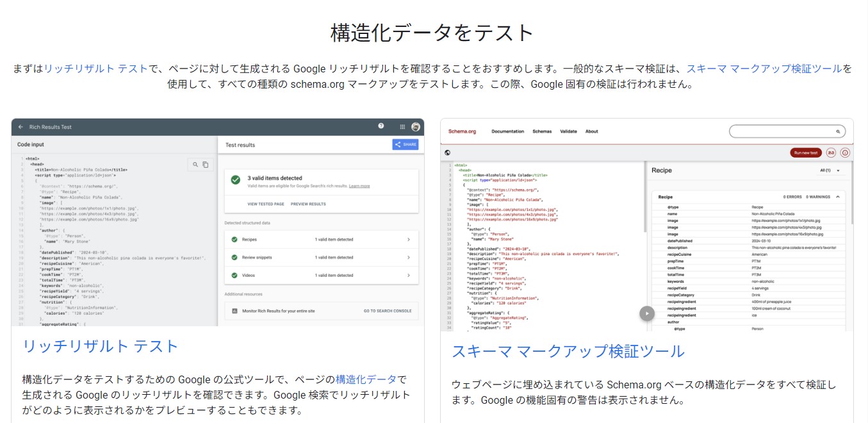Click the magnifier icon in the Schema.org search box
868x423 pixels.
click(x=838, y=131)
